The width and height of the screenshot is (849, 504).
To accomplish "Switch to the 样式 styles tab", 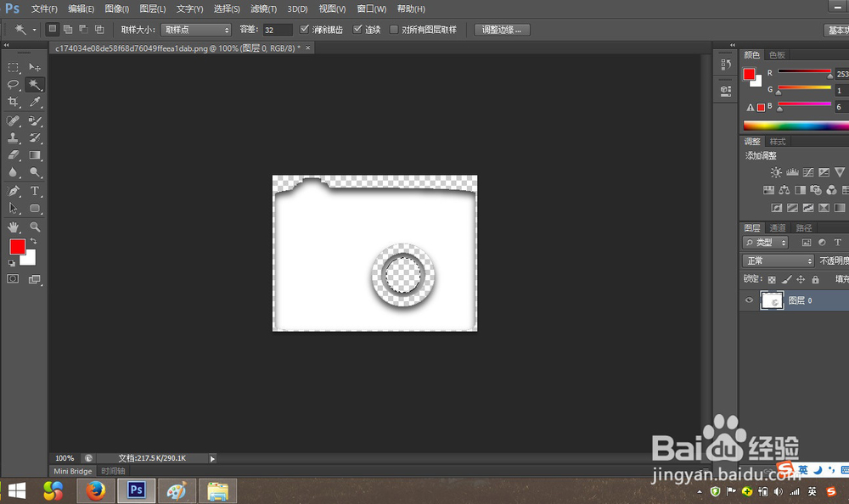I will coord(778,142).
